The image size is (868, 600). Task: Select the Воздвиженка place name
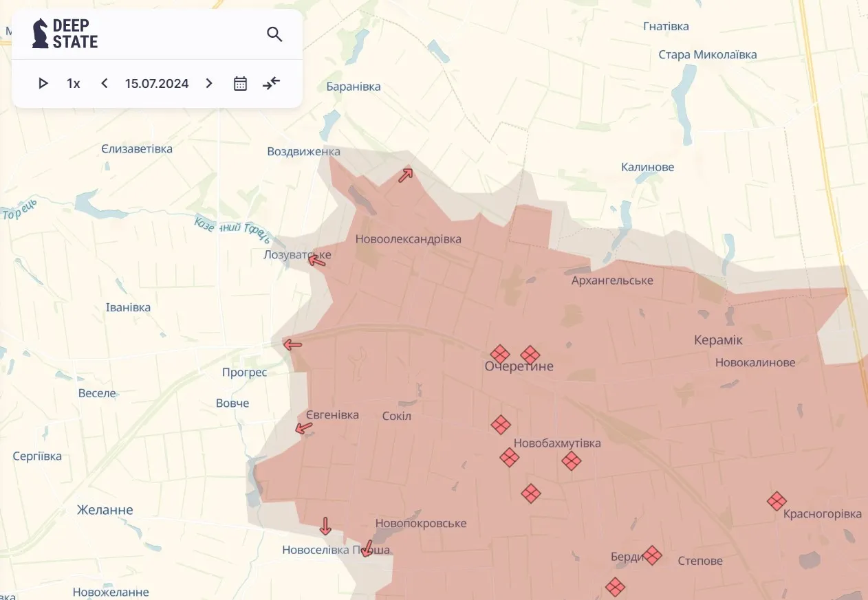[303, 152]
